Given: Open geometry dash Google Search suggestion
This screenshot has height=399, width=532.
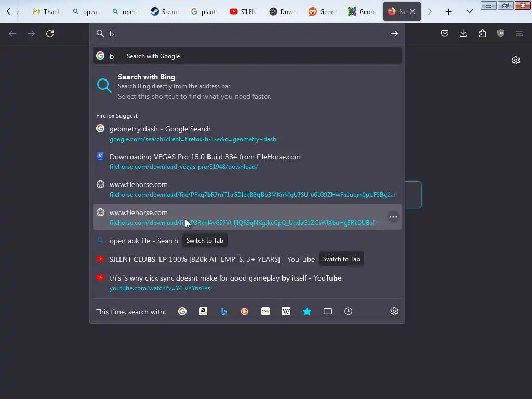Looking at the screenshot, I should click(247, 134).
